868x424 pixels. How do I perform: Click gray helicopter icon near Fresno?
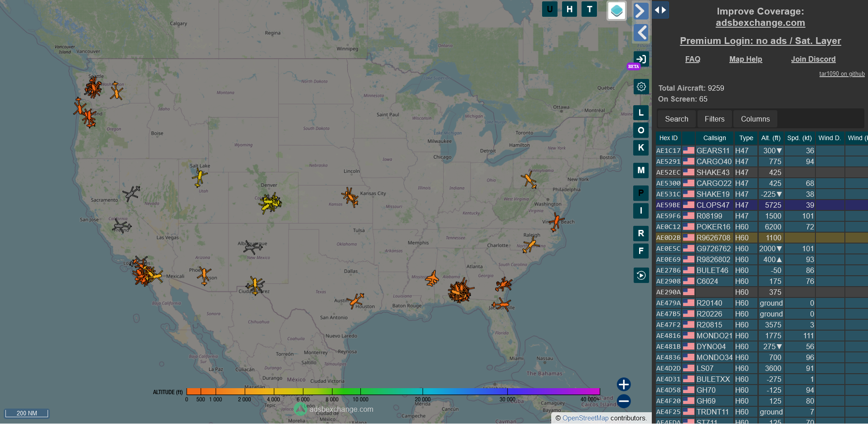[x=121, y=225]
